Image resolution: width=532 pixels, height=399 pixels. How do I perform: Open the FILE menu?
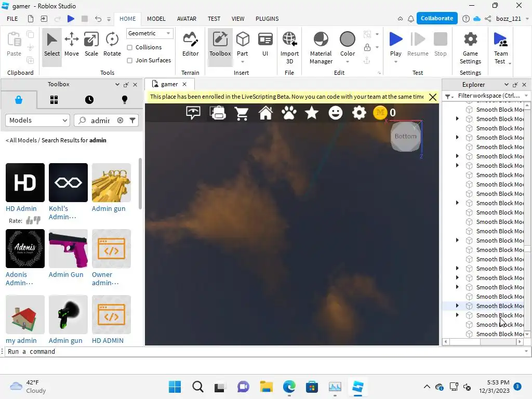(12, 19)
